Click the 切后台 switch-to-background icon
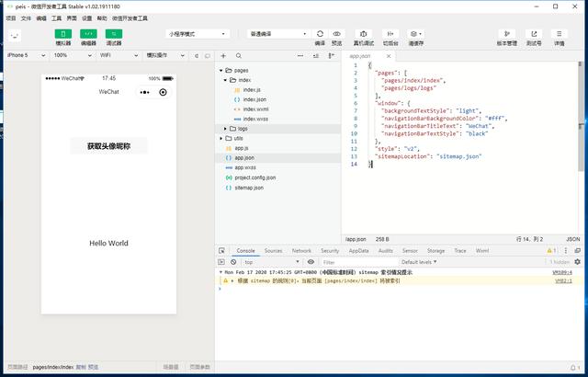588x377 pixels. [390, 34]
